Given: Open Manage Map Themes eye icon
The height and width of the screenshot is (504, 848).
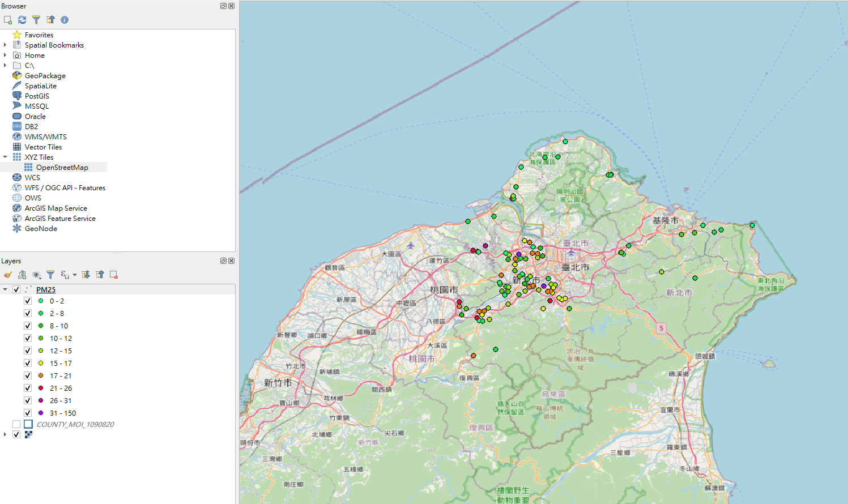Looking at the screenshot, I should (37, 275).
